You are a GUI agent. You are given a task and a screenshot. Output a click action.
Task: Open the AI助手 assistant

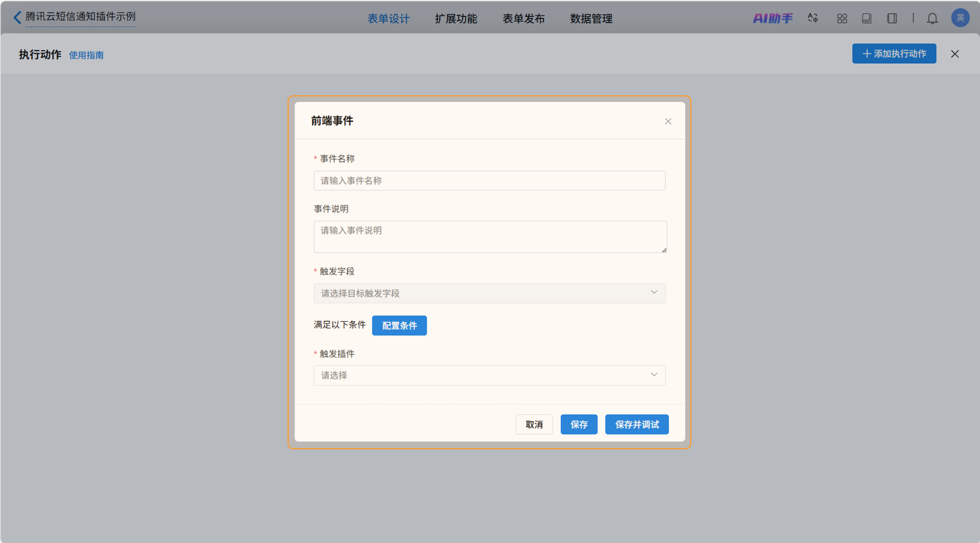(x=773, y=18)
